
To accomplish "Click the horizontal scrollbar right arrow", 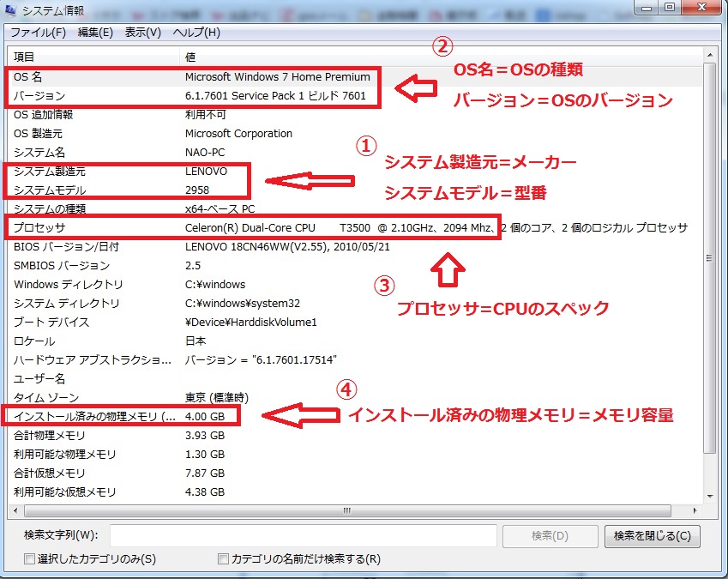I will click(x=694, y=511).
